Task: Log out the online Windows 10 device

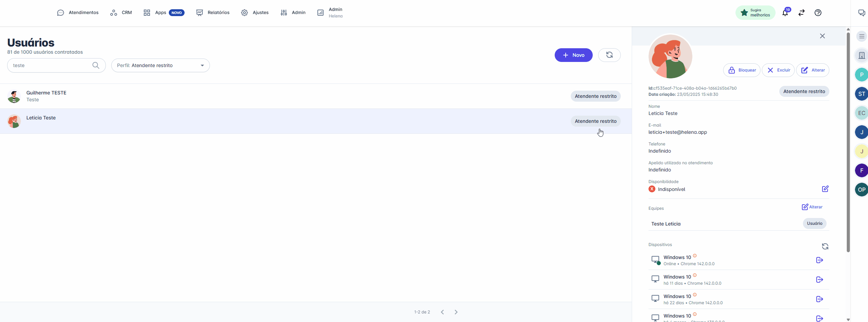Action: pos(819,260)
